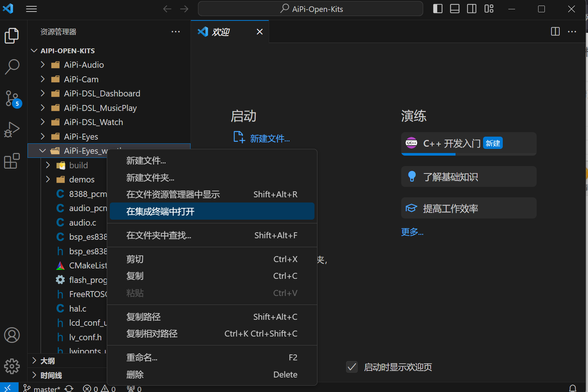Open the Explorer view in activity bar
588x392 pixels.
[12, 36]
